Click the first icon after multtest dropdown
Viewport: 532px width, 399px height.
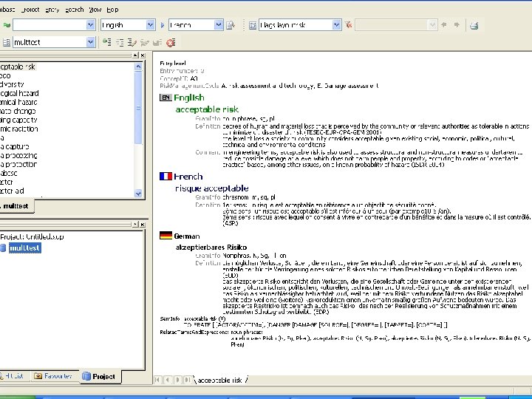[x=107, y=42]
